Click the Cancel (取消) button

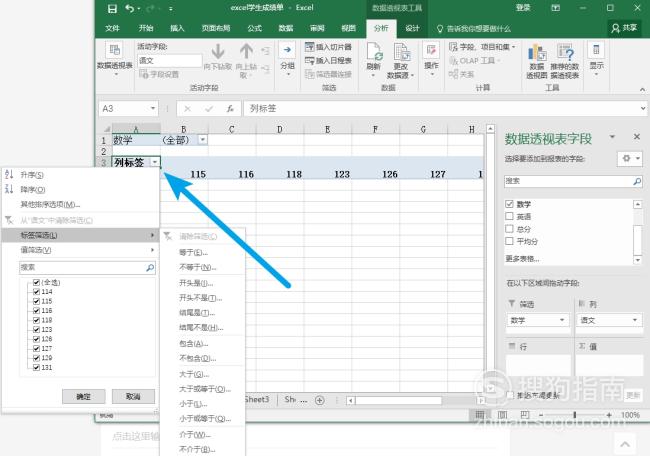[x=133, y=397]
